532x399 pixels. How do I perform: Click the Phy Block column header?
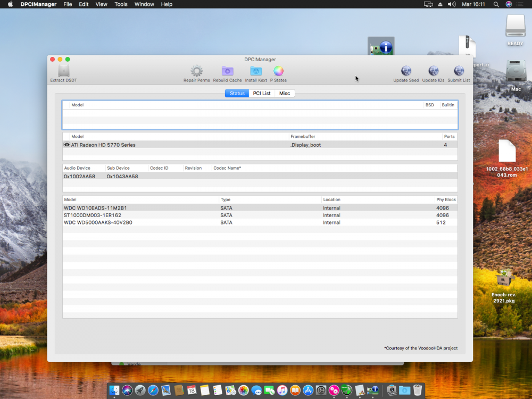pos(446,199)
